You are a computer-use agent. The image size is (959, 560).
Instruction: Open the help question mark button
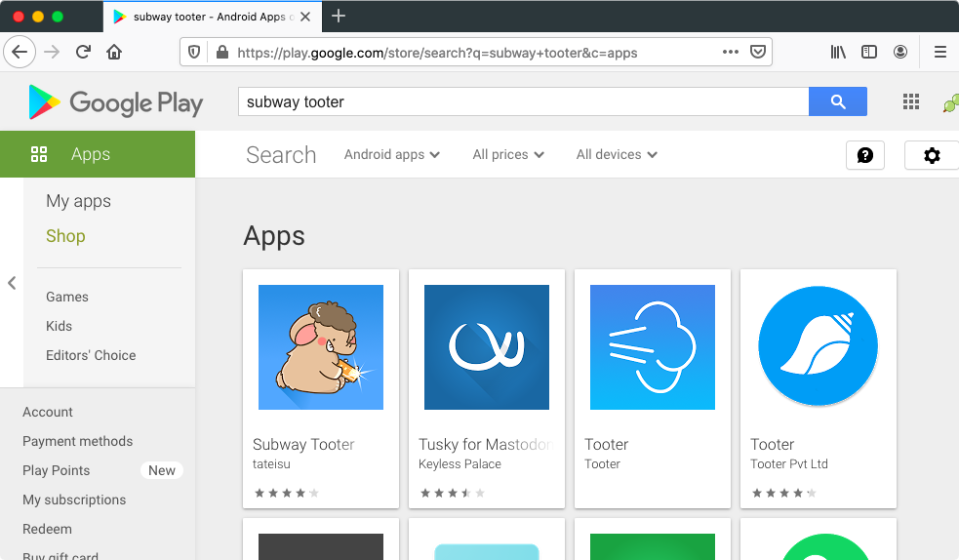click(x=865, y=155)
